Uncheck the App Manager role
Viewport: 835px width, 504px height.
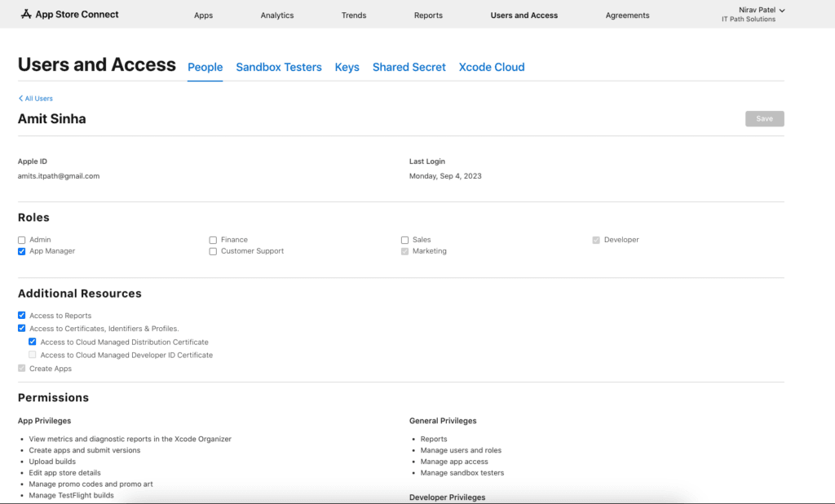pyautogui.click(x=22, y=252)
